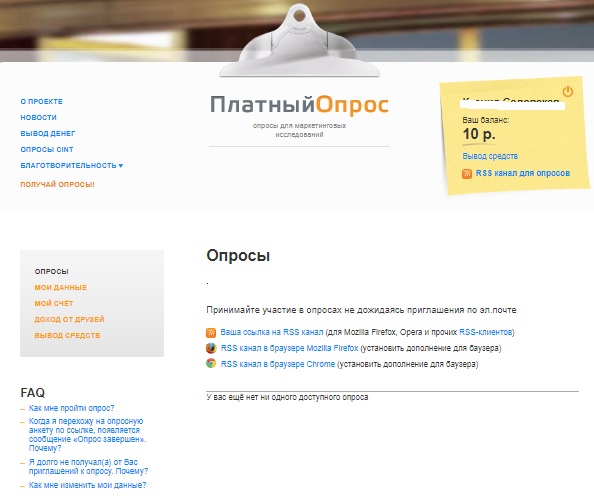This screenshot has width=594, height=504.
Task: Open МОЙ СЧЁТ sidebar section
Action: coord(54,303)
